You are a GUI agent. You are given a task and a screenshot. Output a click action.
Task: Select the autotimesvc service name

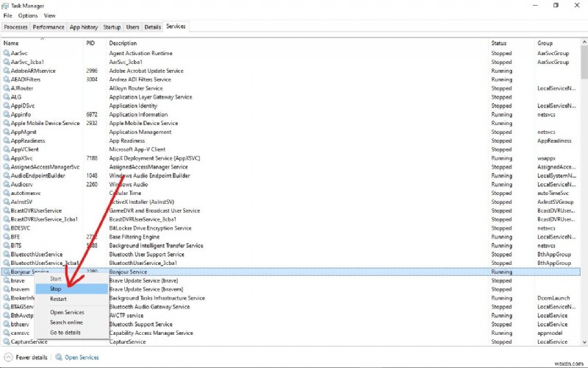[x=26, y=193]
